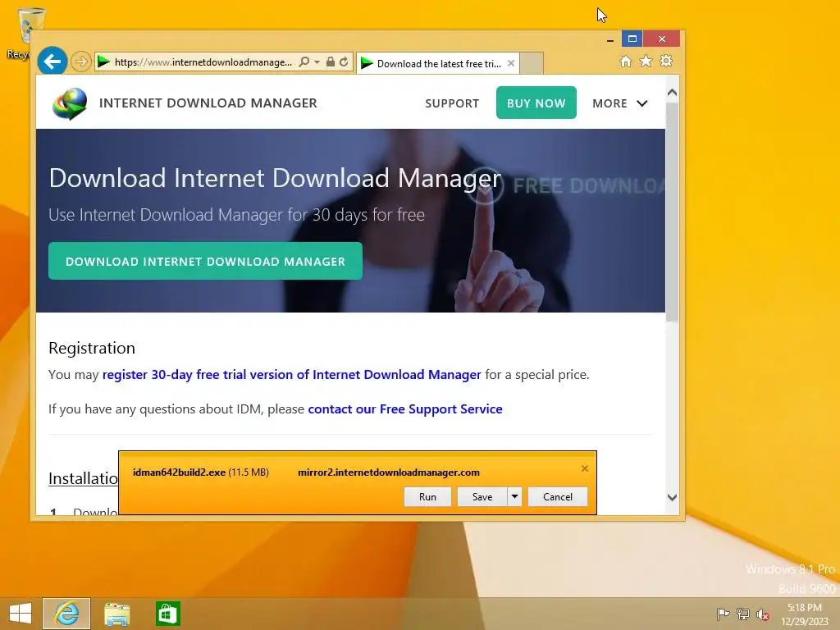Click the network tray icon
Screen dimensions: 840x630
click(743, 614)
